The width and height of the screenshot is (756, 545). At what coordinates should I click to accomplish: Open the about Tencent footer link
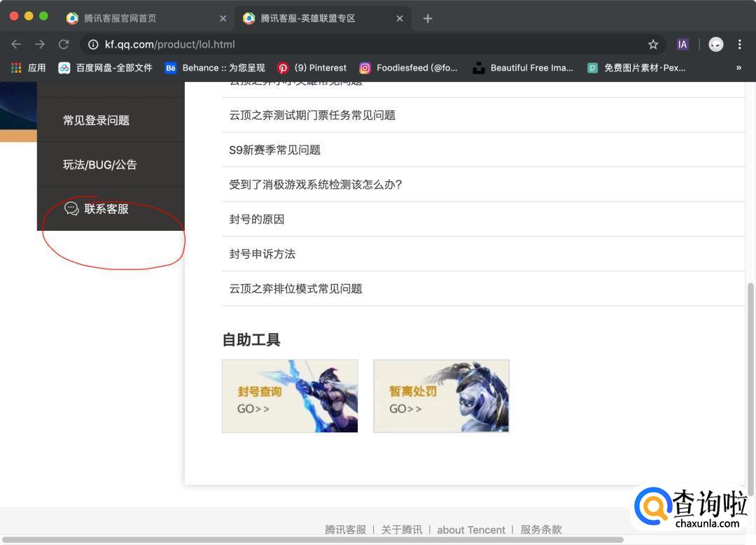pos(471,530)
